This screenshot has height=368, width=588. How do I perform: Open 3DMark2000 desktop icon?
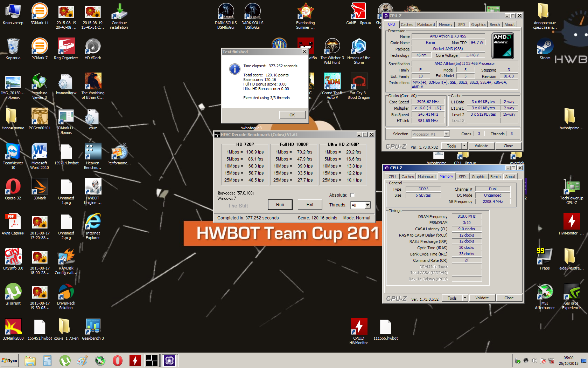[x=13, y=329]
